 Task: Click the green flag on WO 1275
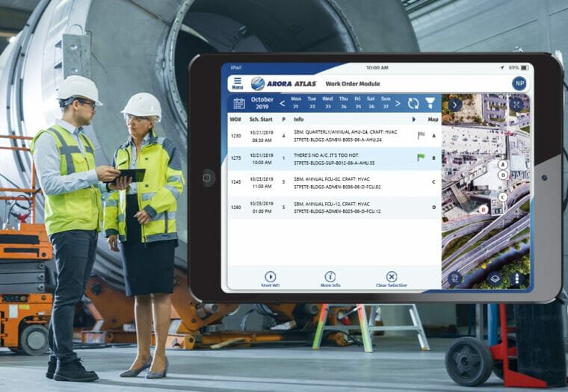click(x=421, y=158)
